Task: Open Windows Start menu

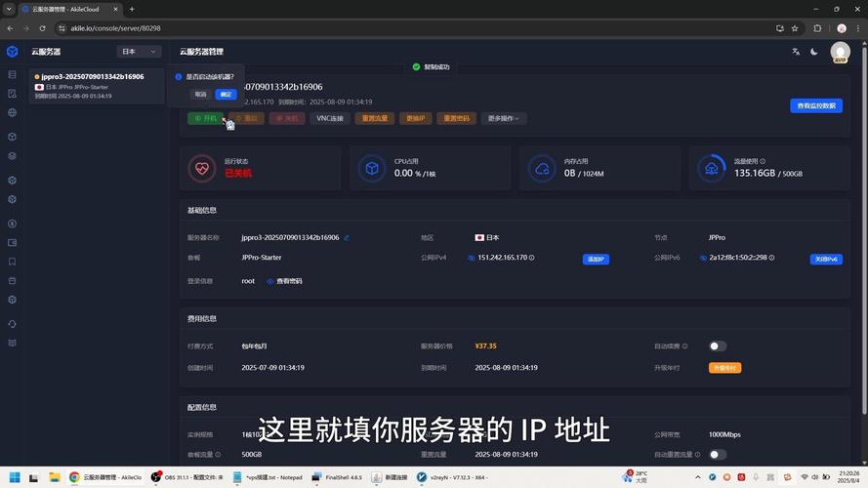Action: click(15, 477)
